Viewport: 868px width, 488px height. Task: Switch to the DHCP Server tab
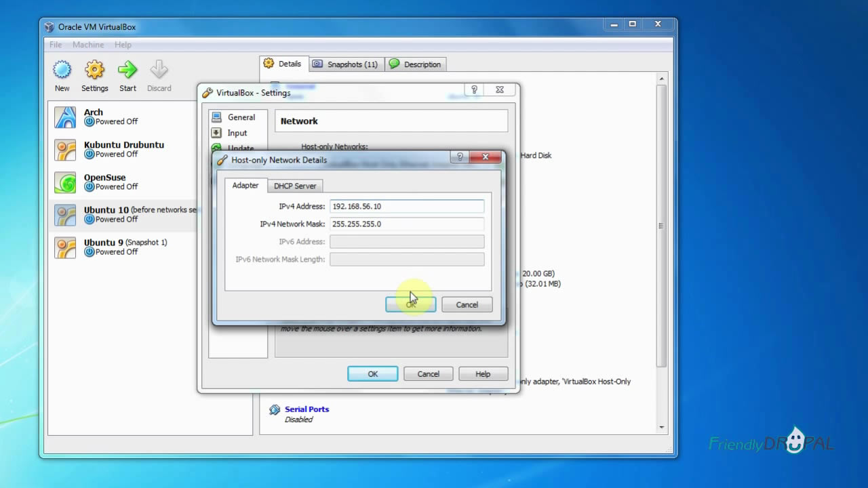pyautogui.click(x=295, y=186)
